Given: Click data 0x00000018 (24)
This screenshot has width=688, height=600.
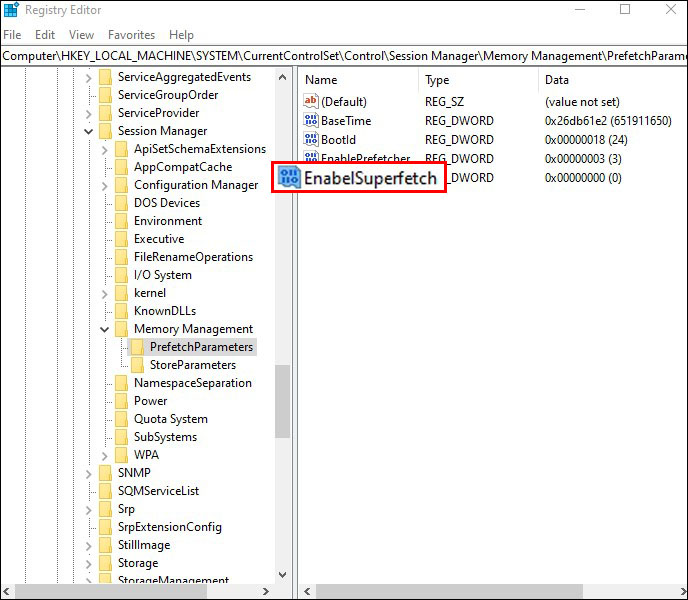Looking at the screenshot, I should click(586, 140).
